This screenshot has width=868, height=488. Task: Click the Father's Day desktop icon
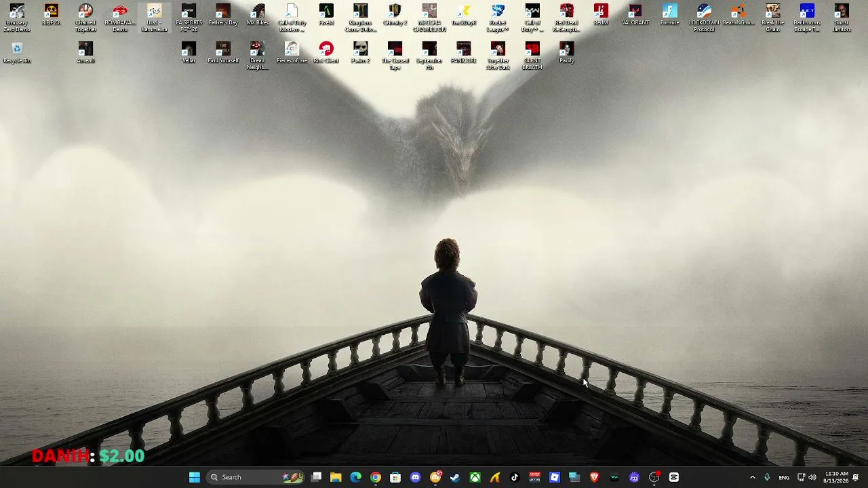coord(223,15)
